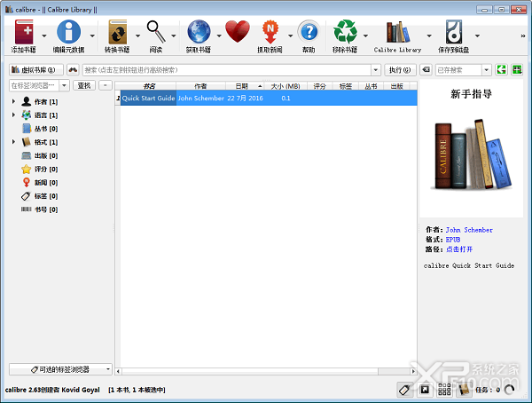Screen dimensions: 532x403
Task: Click Save to disk (保存到磁盘) icon
Action: point(454,32)
